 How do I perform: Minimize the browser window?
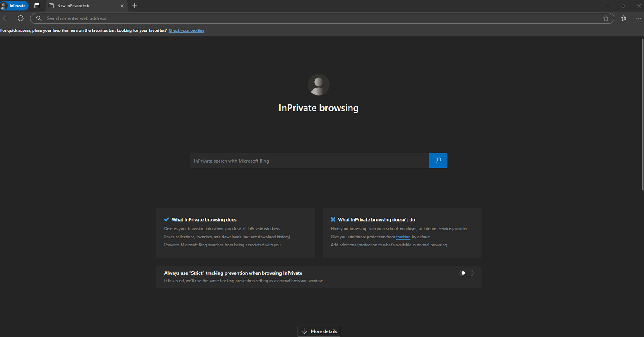tap(608, 6)
